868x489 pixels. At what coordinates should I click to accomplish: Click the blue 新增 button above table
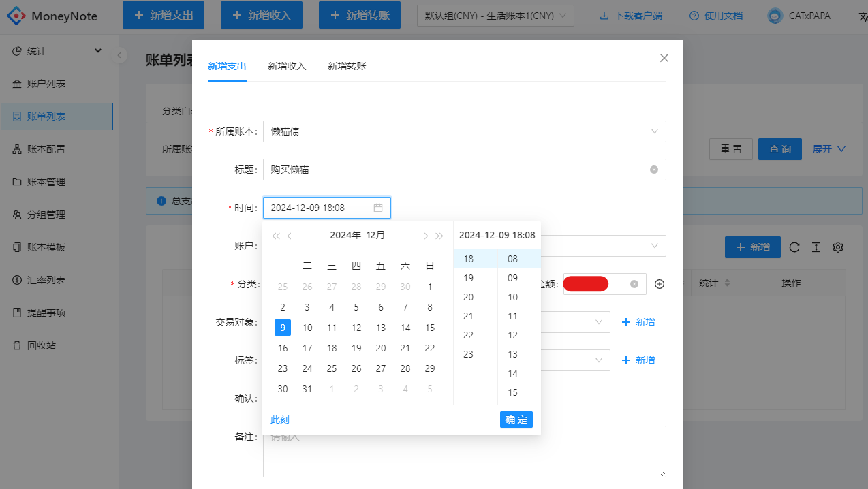click(x=753, y=247)
